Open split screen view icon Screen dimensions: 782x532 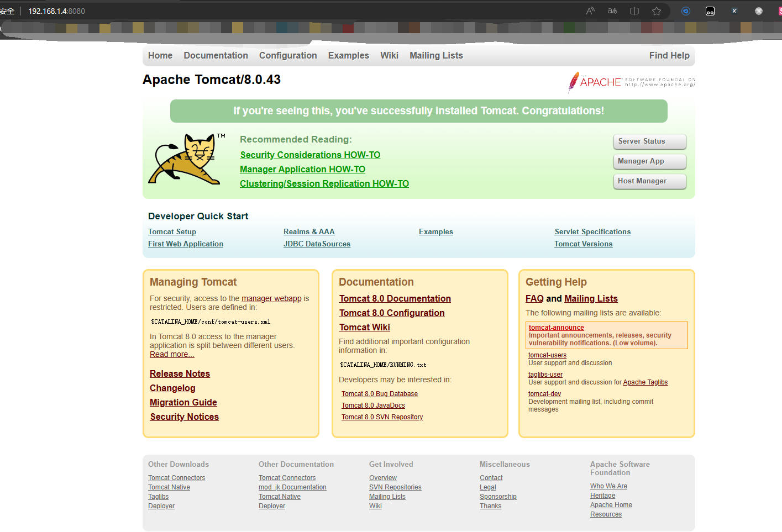pos(634,11)
